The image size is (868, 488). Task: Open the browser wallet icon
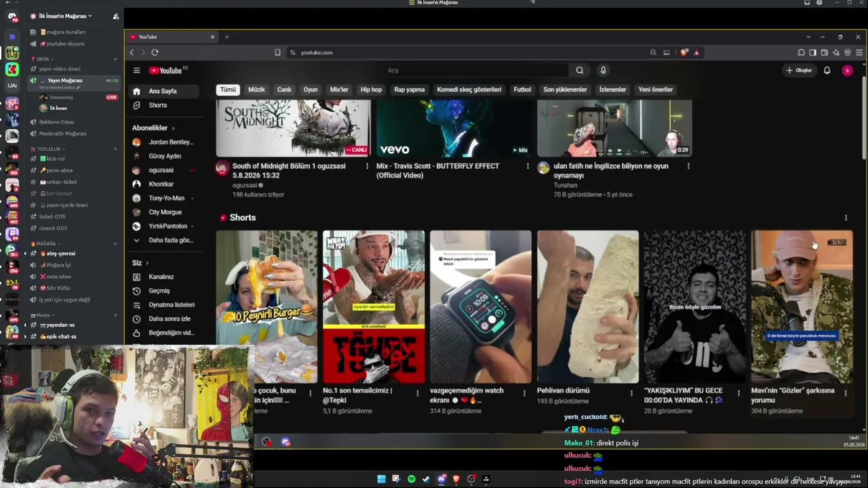pos(824,52)
